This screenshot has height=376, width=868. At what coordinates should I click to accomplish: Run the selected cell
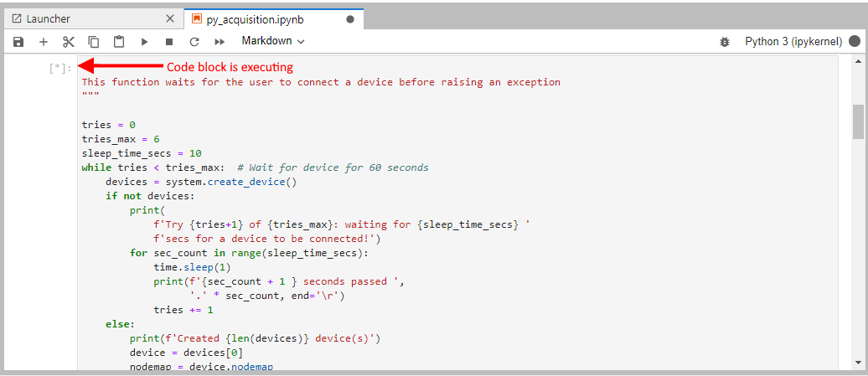(x=144, y=41)
